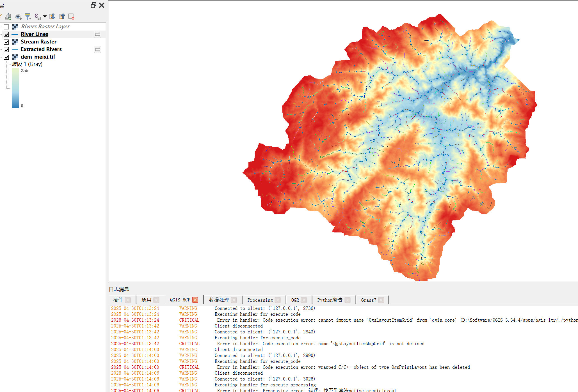The image size is (578, 392).
Task: Open the Filter Legend funnel icon
Action: point(28,17)
